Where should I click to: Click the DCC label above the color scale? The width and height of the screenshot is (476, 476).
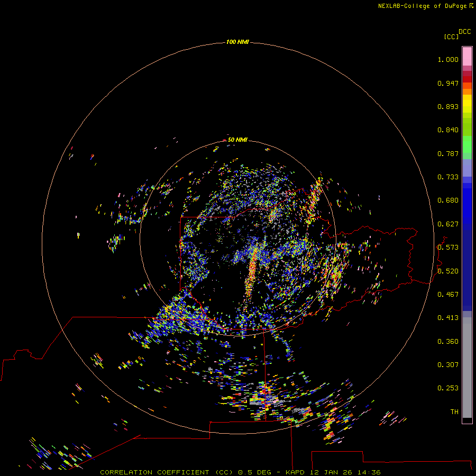pos(465,32)
